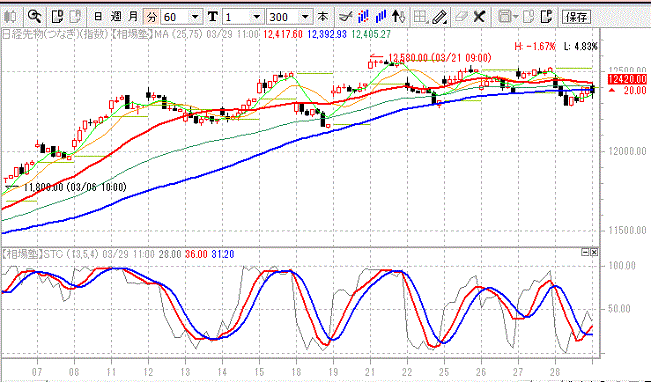Click date label 15 on time axis
This screenshot has width=651, height=382.
coord(259,371)
